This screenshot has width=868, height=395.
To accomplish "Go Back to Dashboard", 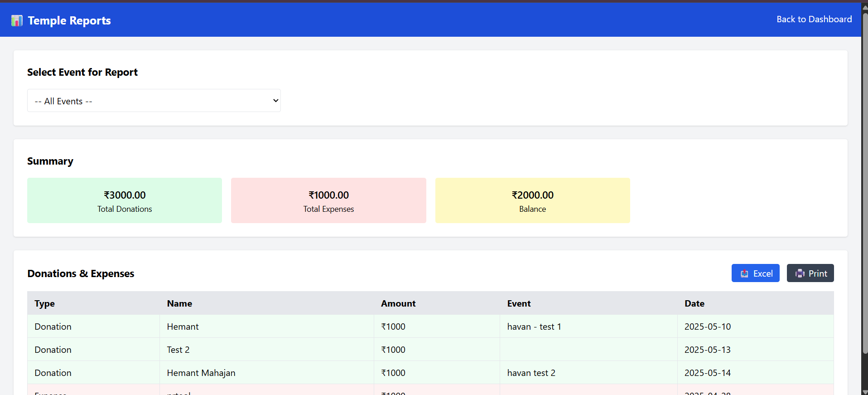I will pos(814,19).
